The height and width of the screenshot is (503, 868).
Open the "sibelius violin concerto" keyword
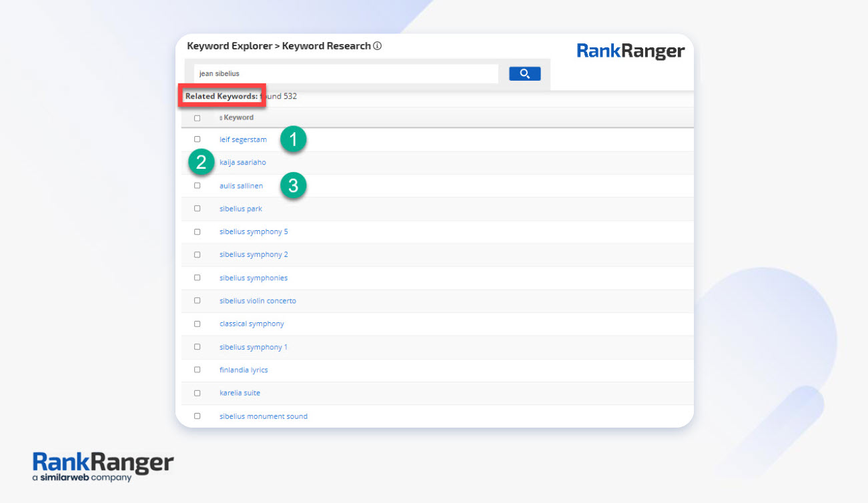[257, 301]
